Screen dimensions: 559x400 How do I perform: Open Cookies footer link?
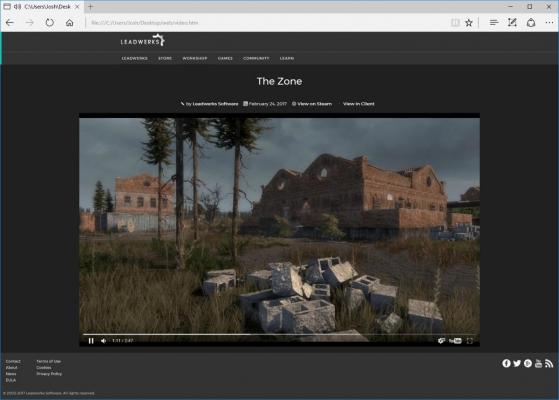[x=43, y=367]
